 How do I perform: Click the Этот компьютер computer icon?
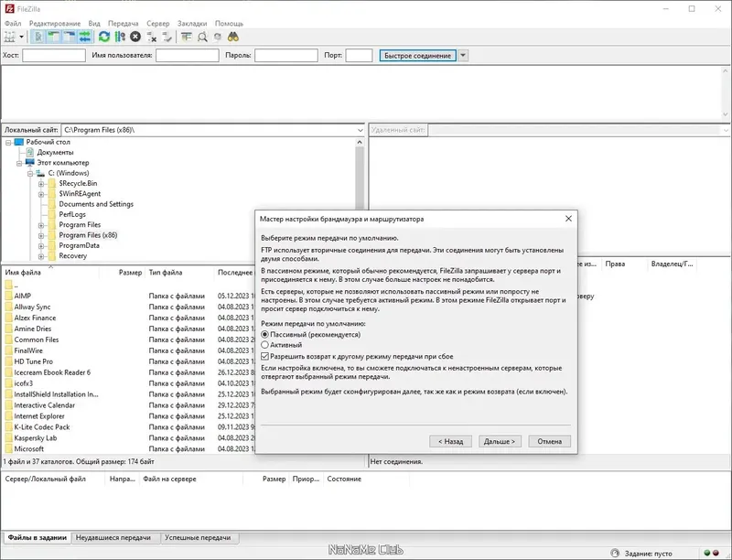[30, 162]
